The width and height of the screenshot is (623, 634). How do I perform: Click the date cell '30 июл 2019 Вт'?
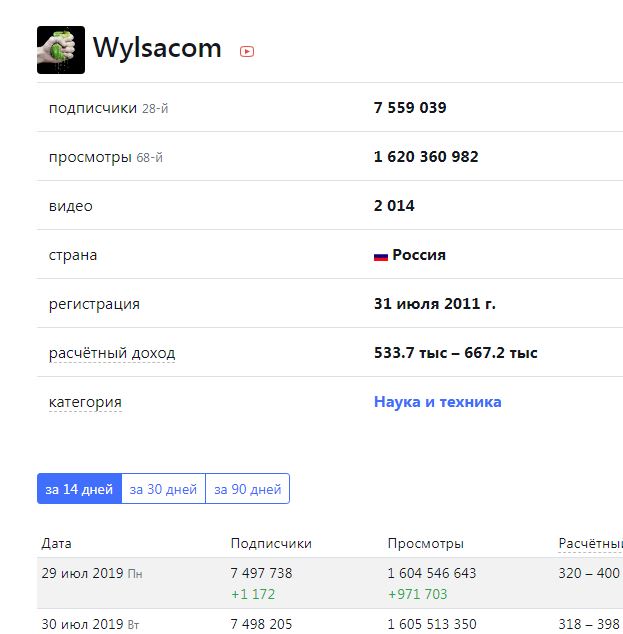(x=90, y=624)
